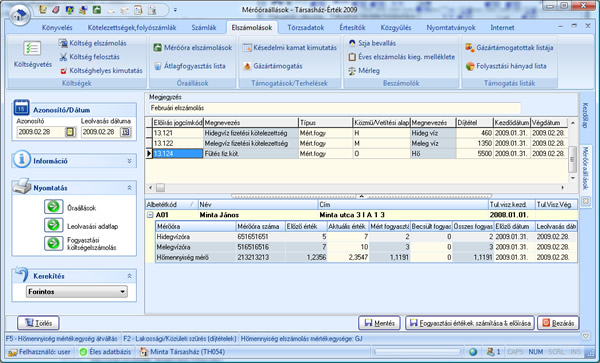
Task: Click the green arrow icon in quick access toolbar
Action: (96, 10)
